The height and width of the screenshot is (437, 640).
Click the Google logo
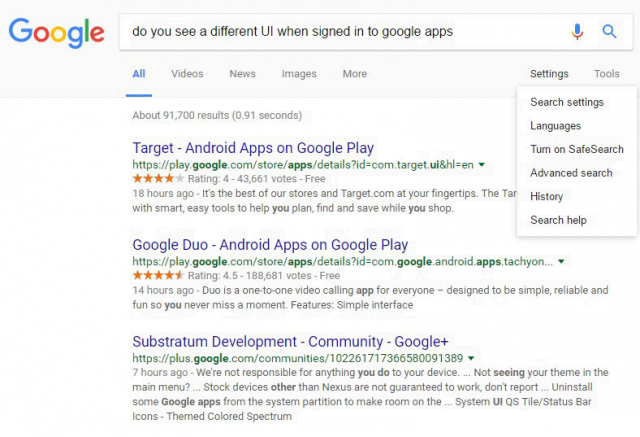pos(56,32)
